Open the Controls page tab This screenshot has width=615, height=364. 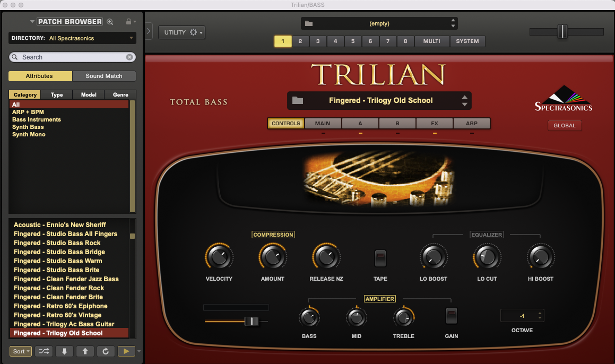pos(286,123)
